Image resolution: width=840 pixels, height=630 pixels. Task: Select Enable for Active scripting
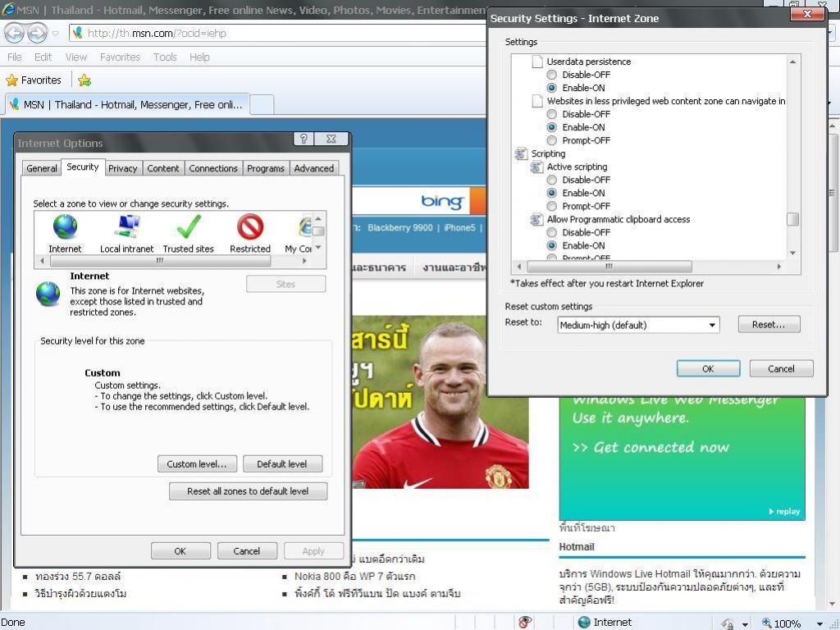tap(552, 193)
